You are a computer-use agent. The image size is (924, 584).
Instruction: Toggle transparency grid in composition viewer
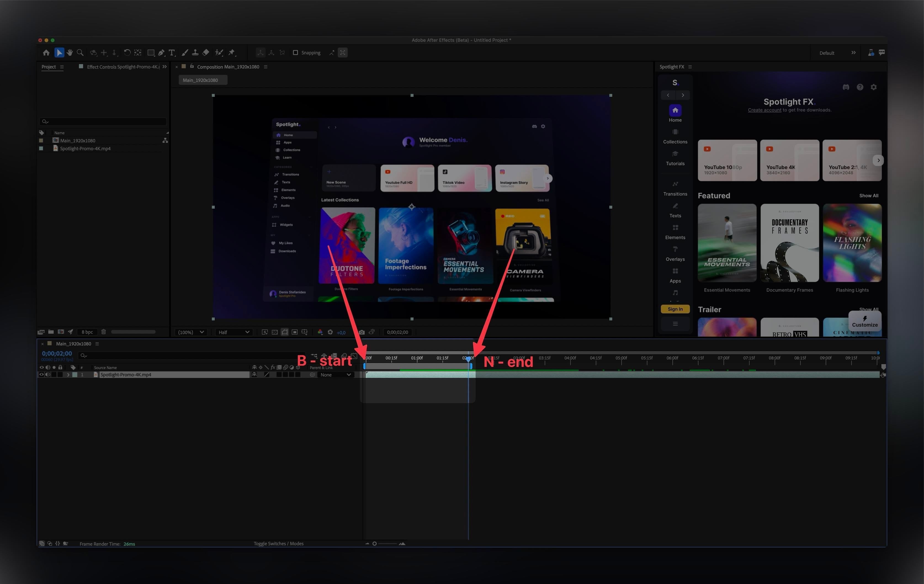coord(275,332)
